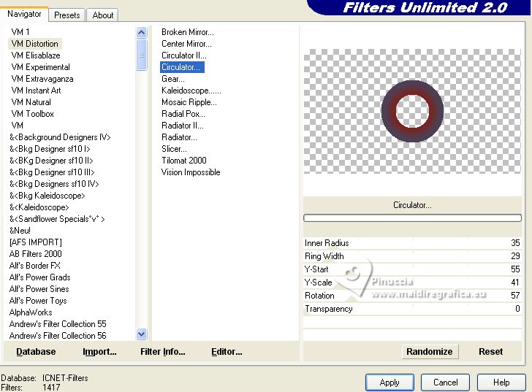This screenshot has width=532, height=392.
Task: Select Alf's Power Grads category
Action: 39,277
